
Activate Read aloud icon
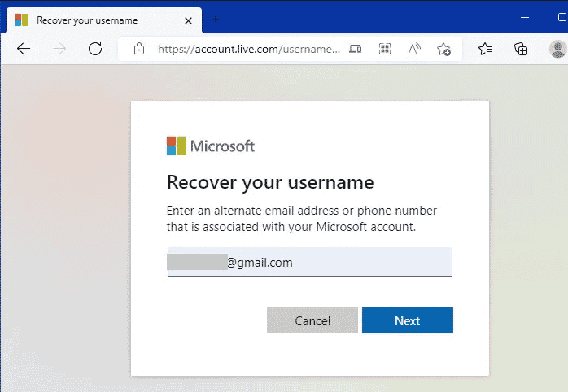coord(414,49)
